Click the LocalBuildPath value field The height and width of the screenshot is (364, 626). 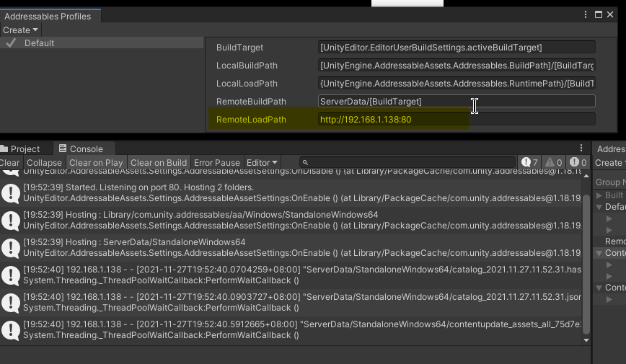457,65
